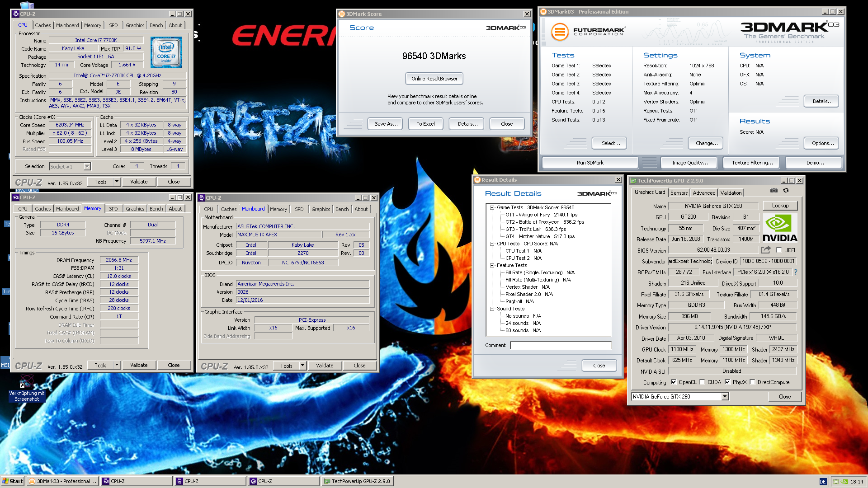This screenshot has width=868, height=488.
Task: Click the NVIDIA tray icon
Action: (844, 482)
